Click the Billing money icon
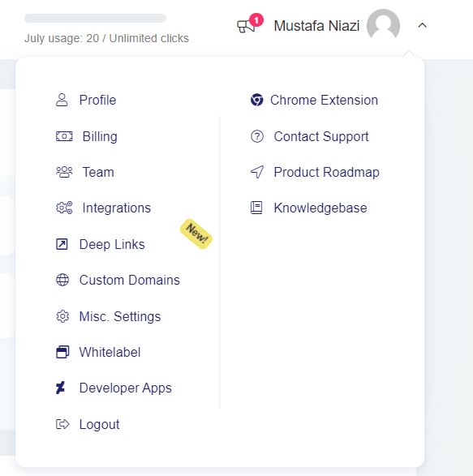 coord(64,136)
